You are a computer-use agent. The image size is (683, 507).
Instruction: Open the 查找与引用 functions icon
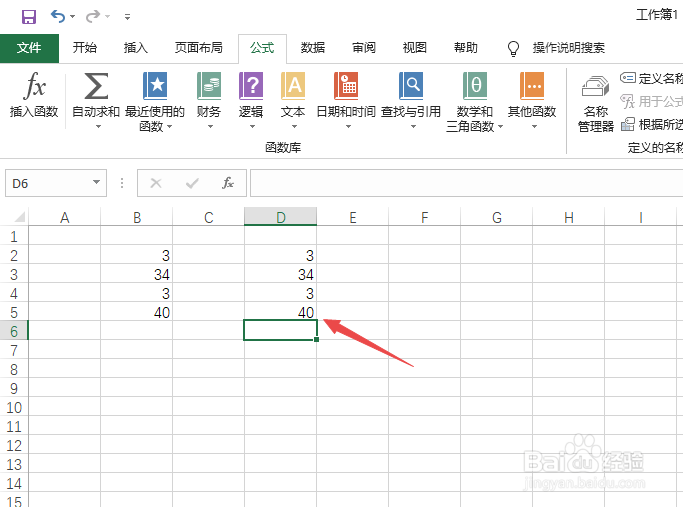(411, 86)
